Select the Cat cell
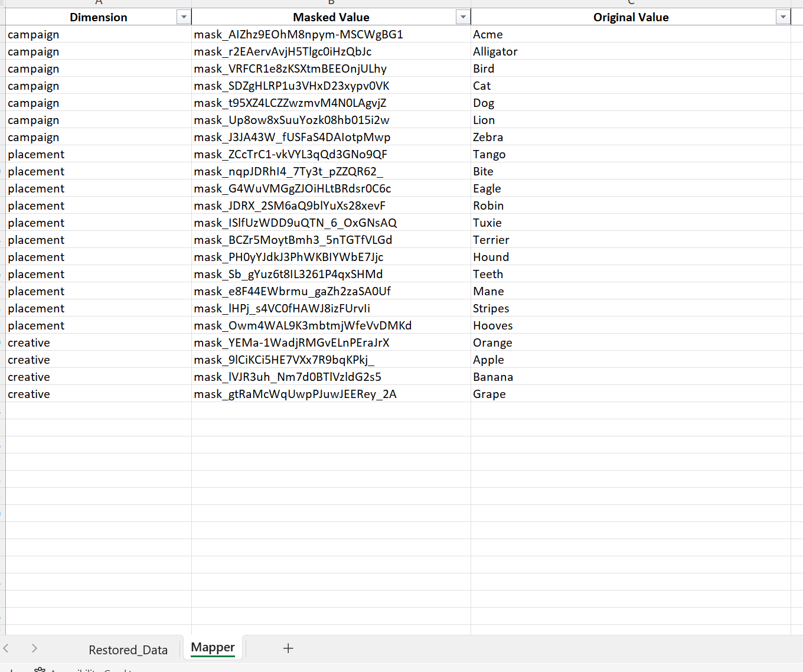Viewport: 803px width, 672px height. point(631,86)
